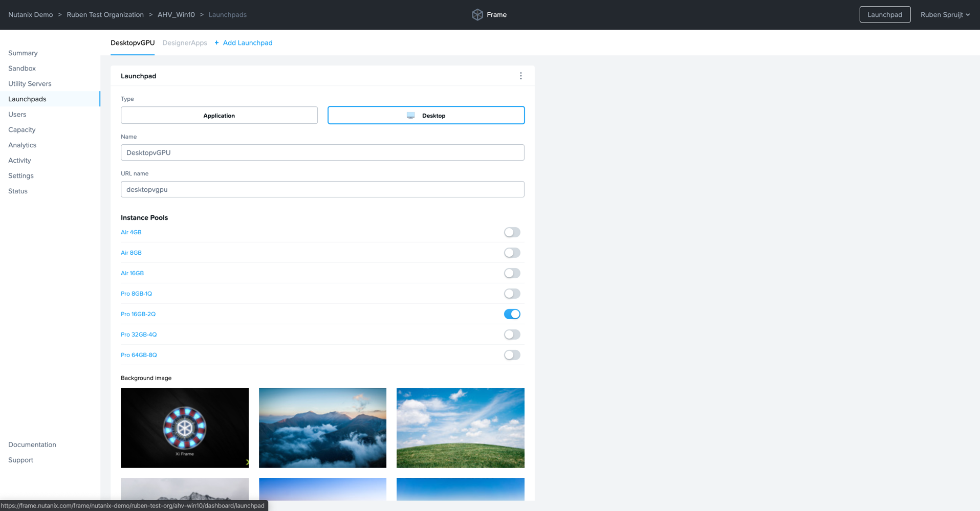980x511 pixels.
Task: Open the Launchpad three-dot options menu
Action: pyautogui.click(x=520, y=76)
